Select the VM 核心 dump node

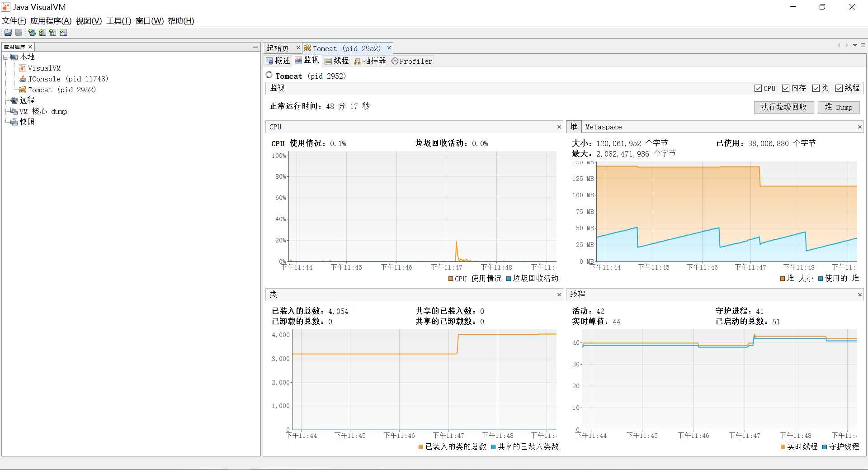pos(39,111)
